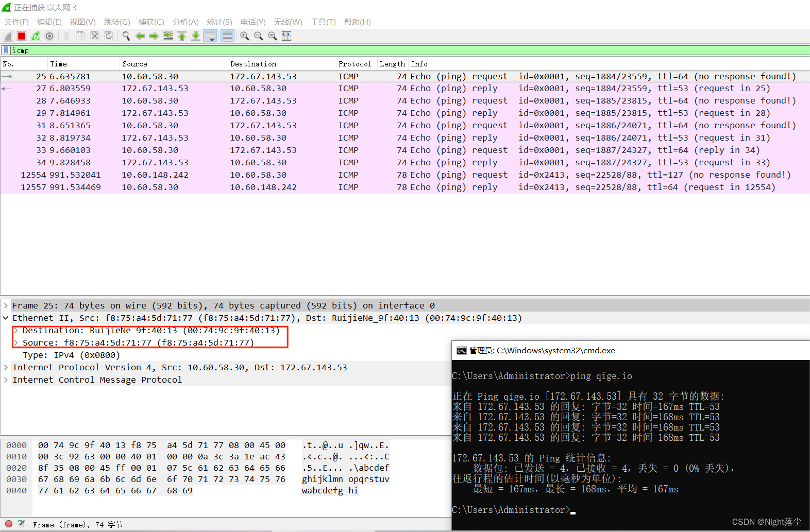Toggle auto-scroll during live capture
Screen dimensions: 810x532
[x=210, y=36]
